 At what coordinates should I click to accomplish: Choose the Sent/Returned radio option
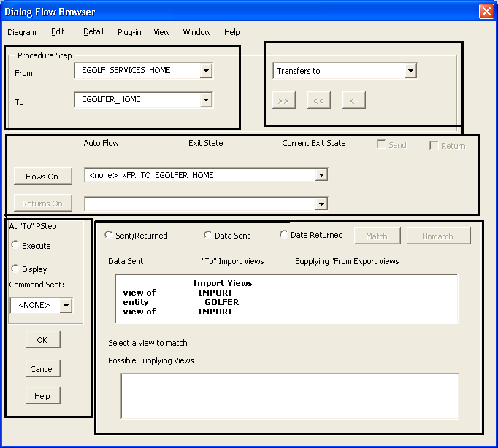click(x=110, y=236)
